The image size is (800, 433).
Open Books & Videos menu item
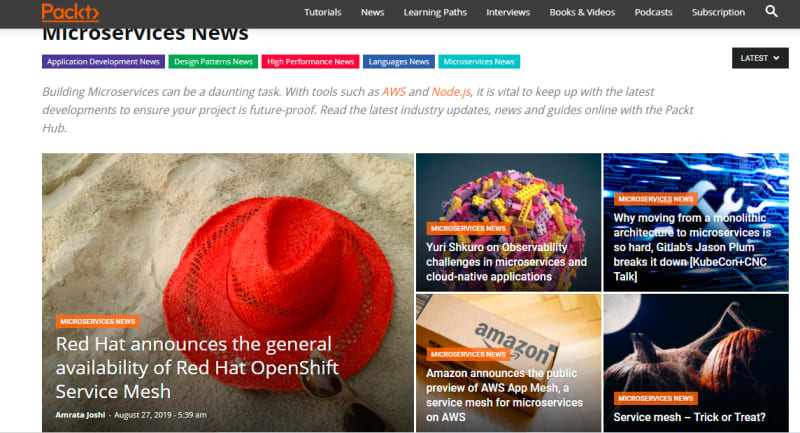582,12
